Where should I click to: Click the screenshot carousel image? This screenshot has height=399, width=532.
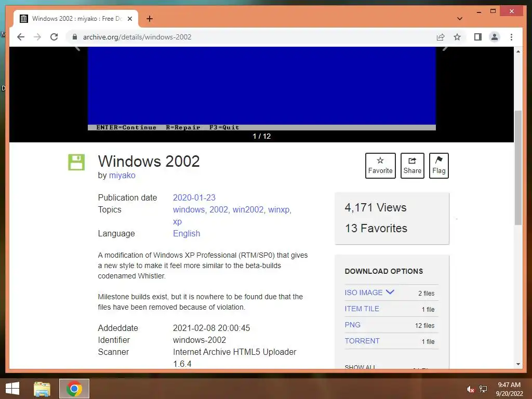tap(262, 88)
